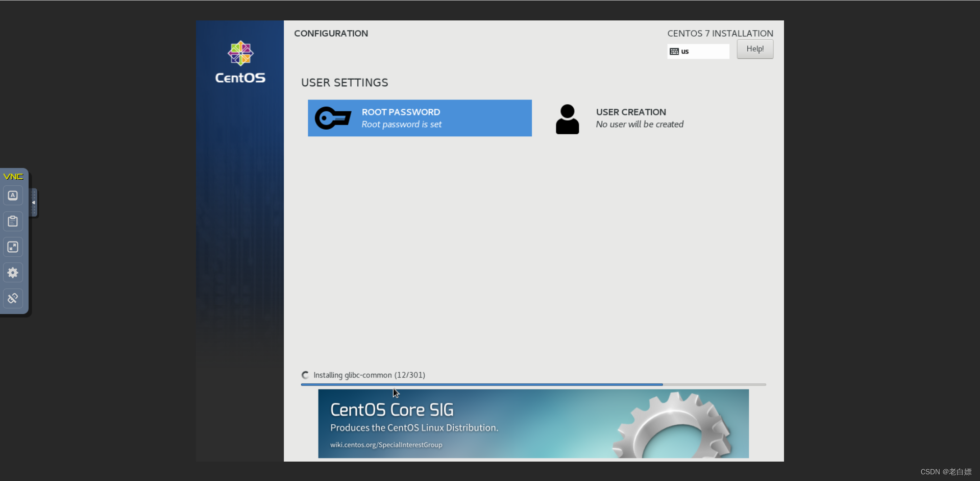Click wiki.centos.org/SpecialInterestGroup text
The height and width of the screenshot is (481, 980).
click(x=386, y=445)
